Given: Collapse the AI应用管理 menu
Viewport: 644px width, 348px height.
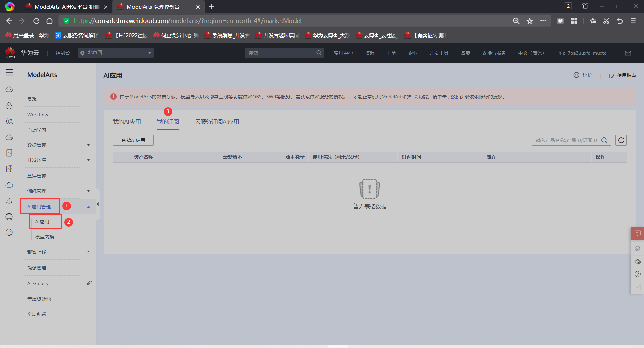Looking at the screenshot, I should tap(89, 207).
